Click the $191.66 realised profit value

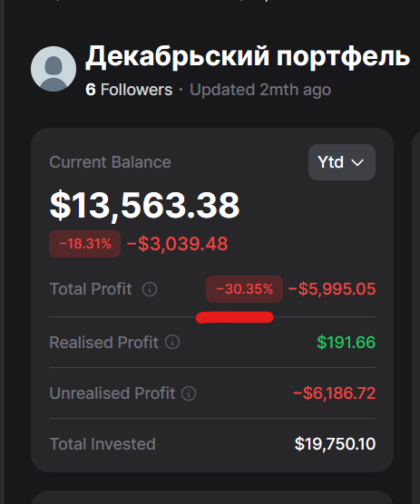[x=347, y=342]
